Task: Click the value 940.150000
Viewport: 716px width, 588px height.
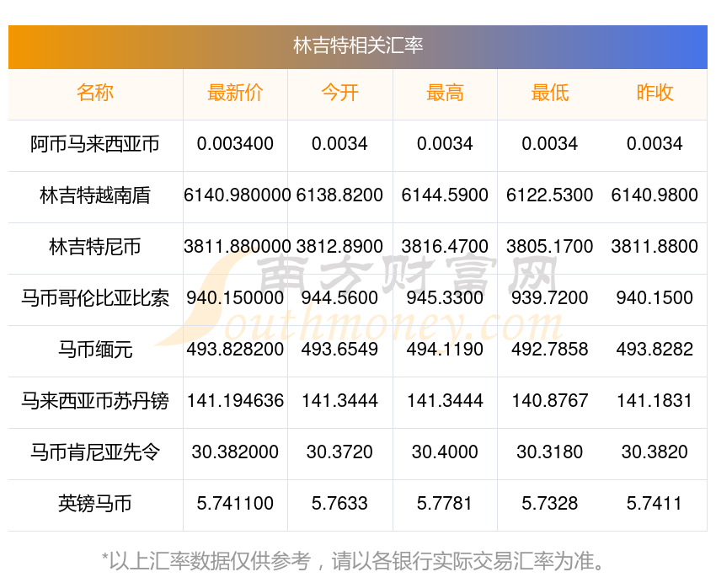Action: [x=235, y=298]
